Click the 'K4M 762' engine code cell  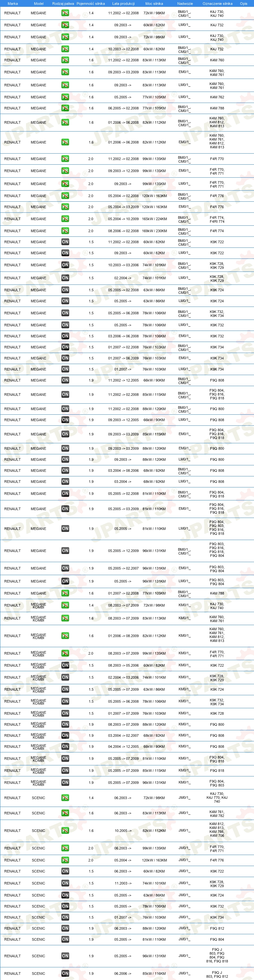[x=217, y=97]
